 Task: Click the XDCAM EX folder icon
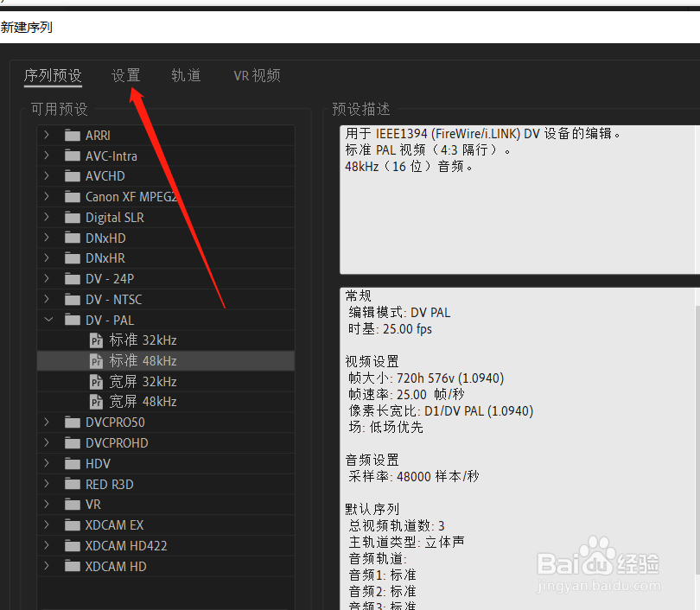[x=73, y=525]
